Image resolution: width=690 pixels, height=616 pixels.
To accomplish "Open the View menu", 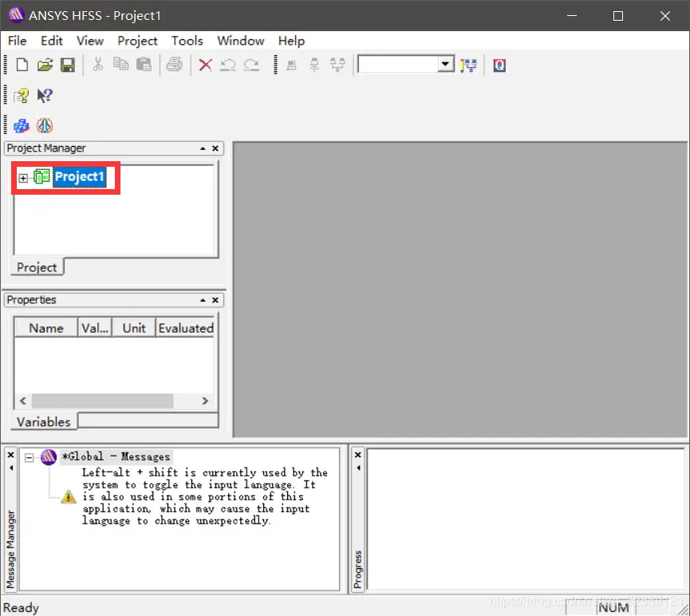I will click(90, 41).
